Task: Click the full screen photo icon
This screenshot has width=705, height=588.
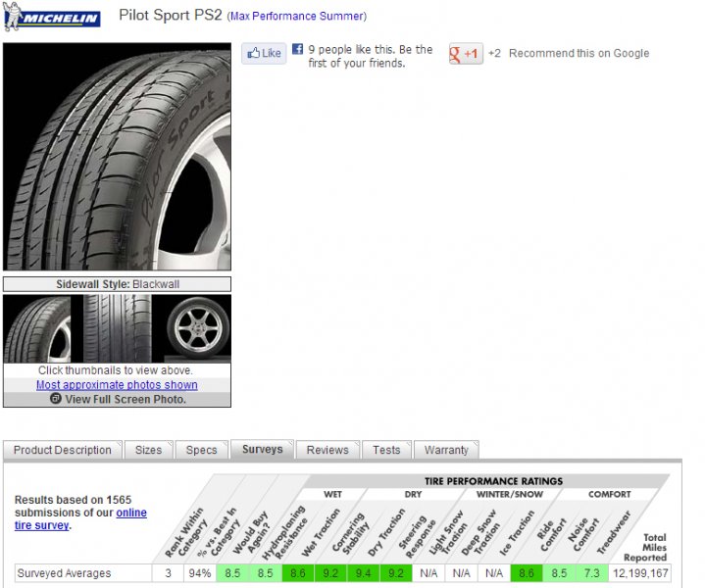Action: coord(55,398)
